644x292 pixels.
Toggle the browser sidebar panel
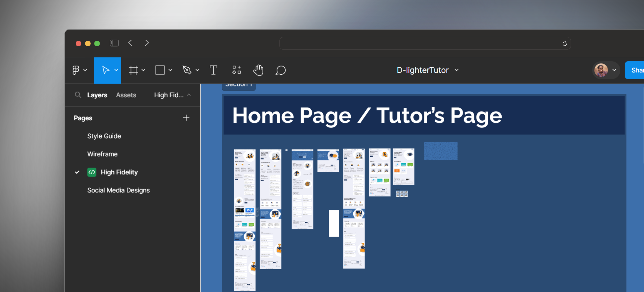pyautogui.click(x=114, y=43)
